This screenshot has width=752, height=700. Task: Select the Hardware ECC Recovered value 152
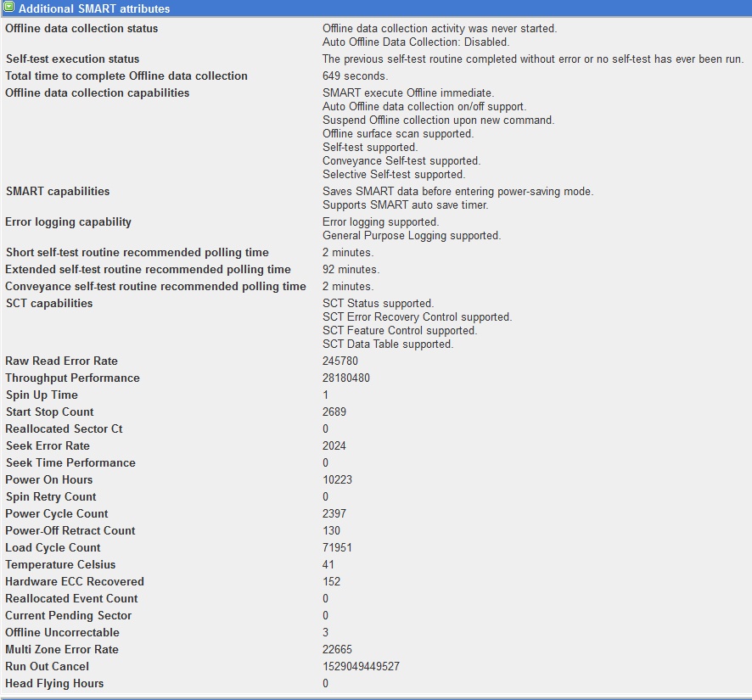click(331, 582)
